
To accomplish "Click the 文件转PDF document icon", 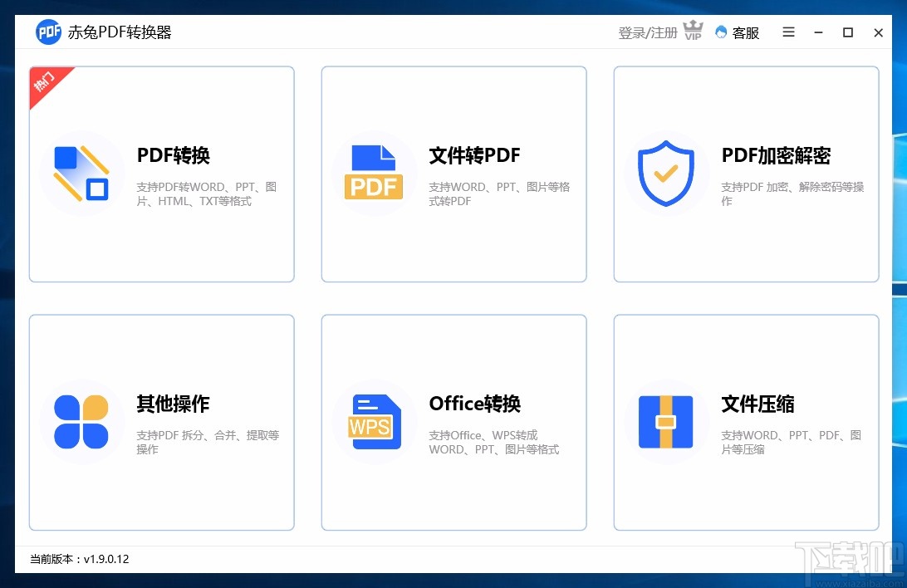I will pos(374,171).
